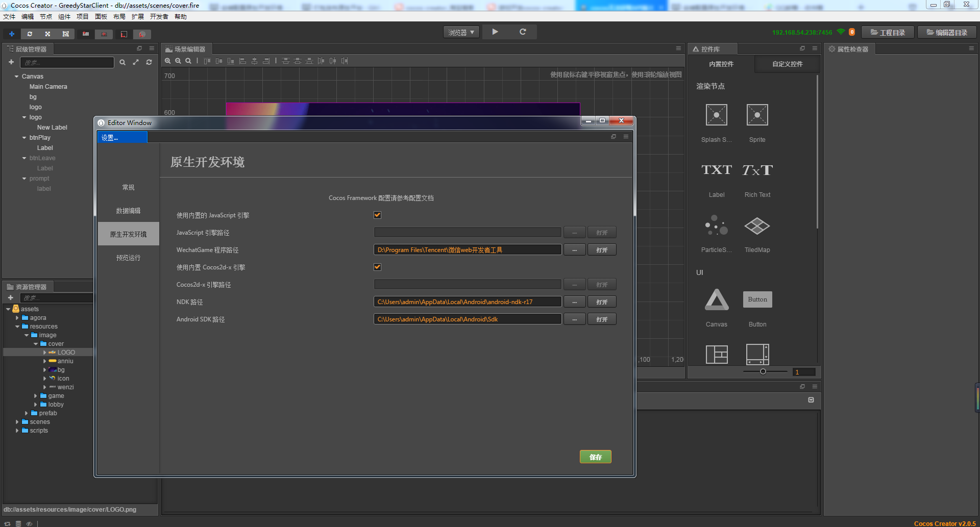Viewport: 980px width, 527px height.
Task: Click 打开 button for WechatGame path
Action: [x=602, y=250]
